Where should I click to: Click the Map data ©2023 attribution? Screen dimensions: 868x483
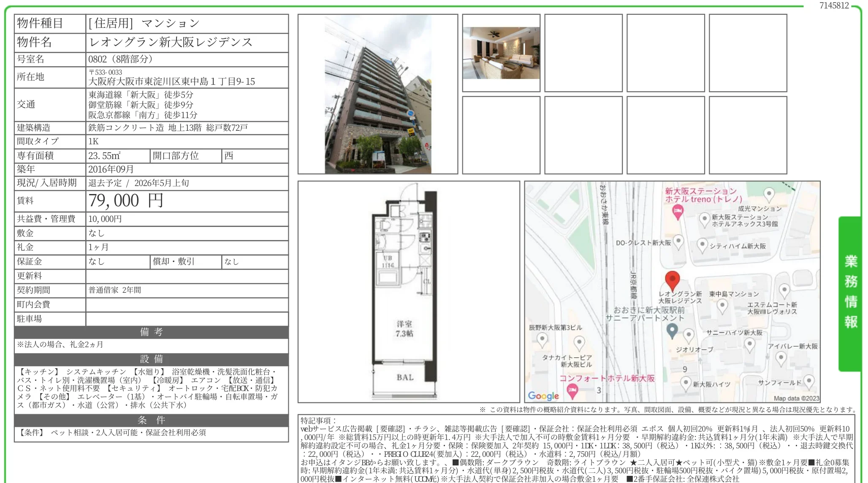click(x=796, y=398)
